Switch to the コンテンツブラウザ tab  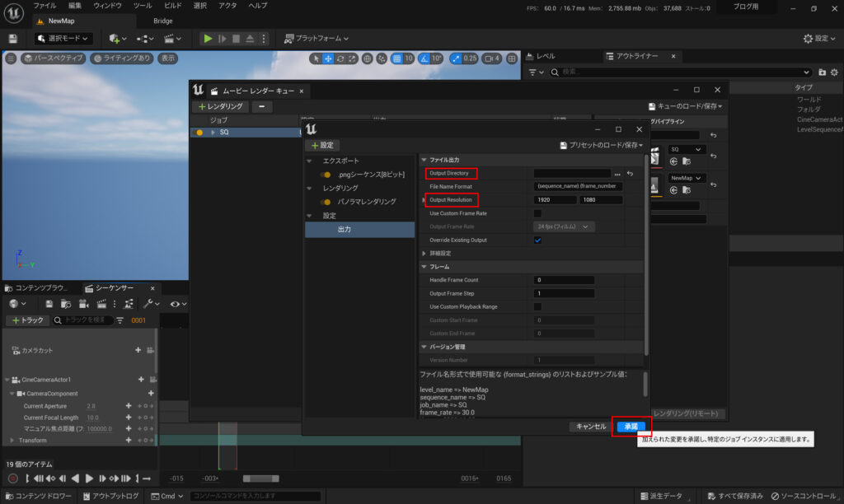40,288
